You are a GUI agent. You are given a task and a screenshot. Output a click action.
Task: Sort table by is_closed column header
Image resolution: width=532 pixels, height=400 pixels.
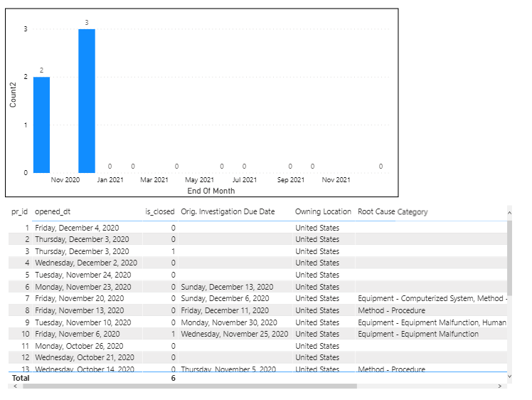(160, 211)
